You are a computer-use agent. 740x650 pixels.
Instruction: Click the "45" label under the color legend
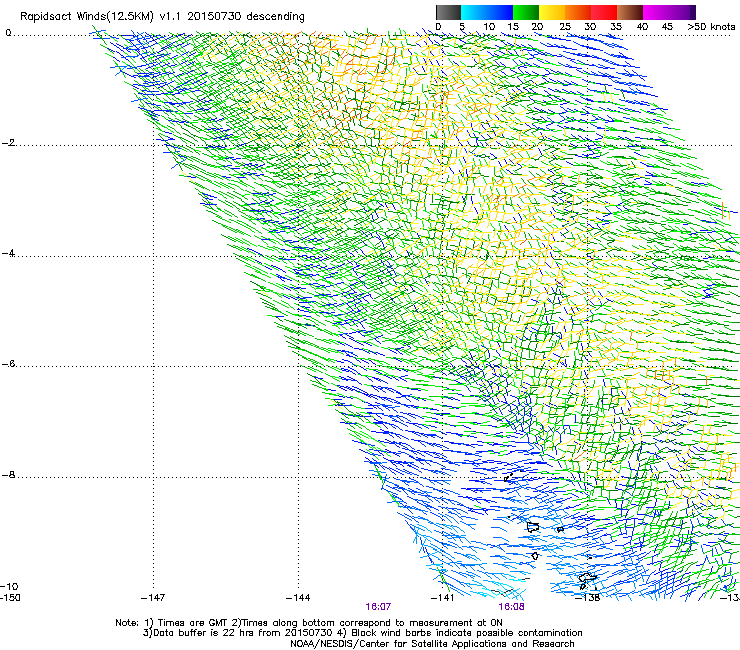tap(667, 27)
